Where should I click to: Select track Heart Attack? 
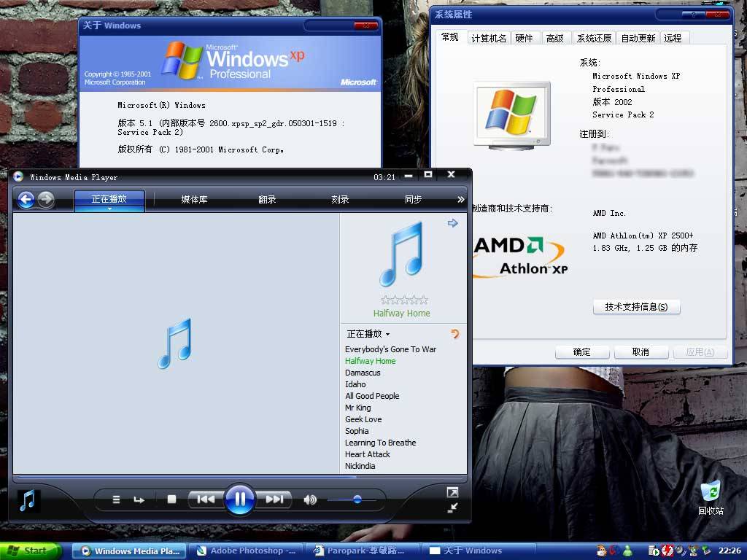[368, 454]
